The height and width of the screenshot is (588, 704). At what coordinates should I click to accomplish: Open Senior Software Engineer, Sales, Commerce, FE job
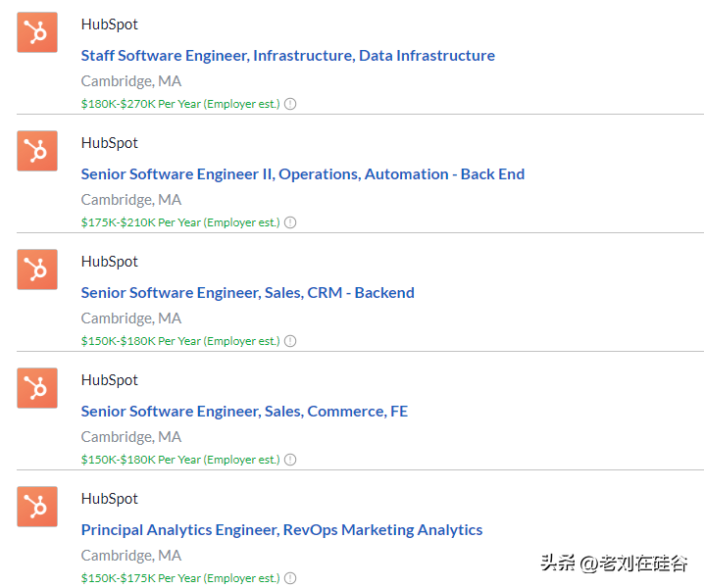coord(244,412)
